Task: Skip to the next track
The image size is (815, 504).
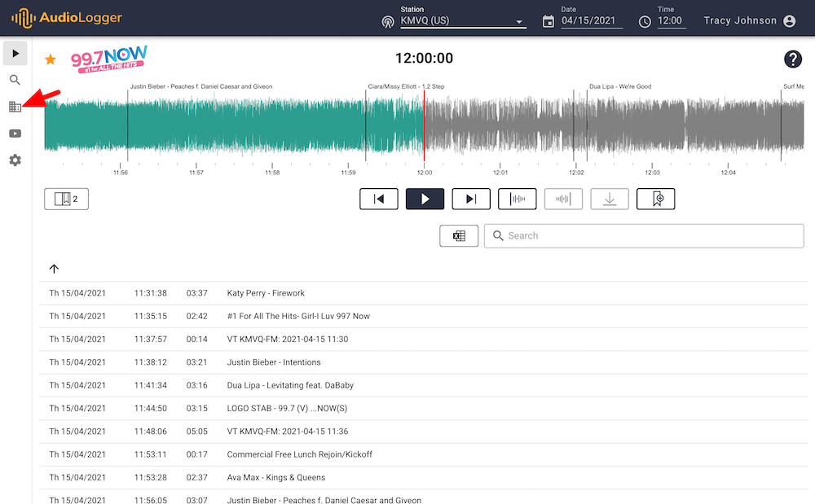Action: (x=470, y=198)
